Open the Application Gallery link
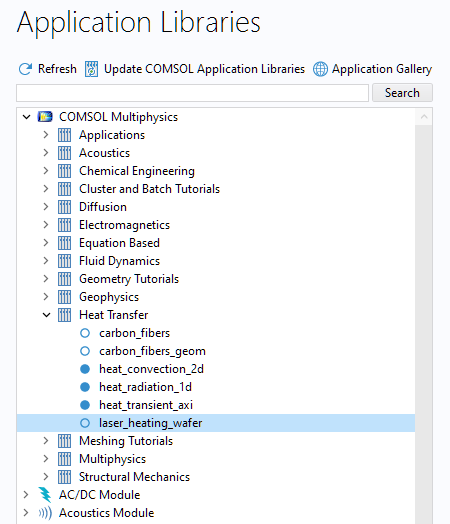 382,69
